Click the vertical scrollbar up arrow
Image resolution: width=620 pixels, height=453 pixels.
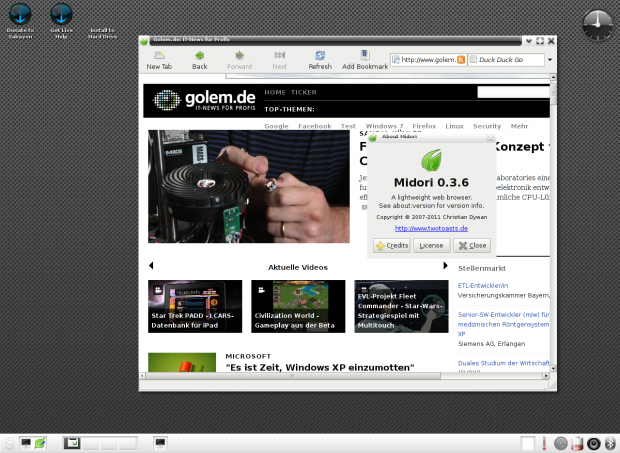click(553, 77)
